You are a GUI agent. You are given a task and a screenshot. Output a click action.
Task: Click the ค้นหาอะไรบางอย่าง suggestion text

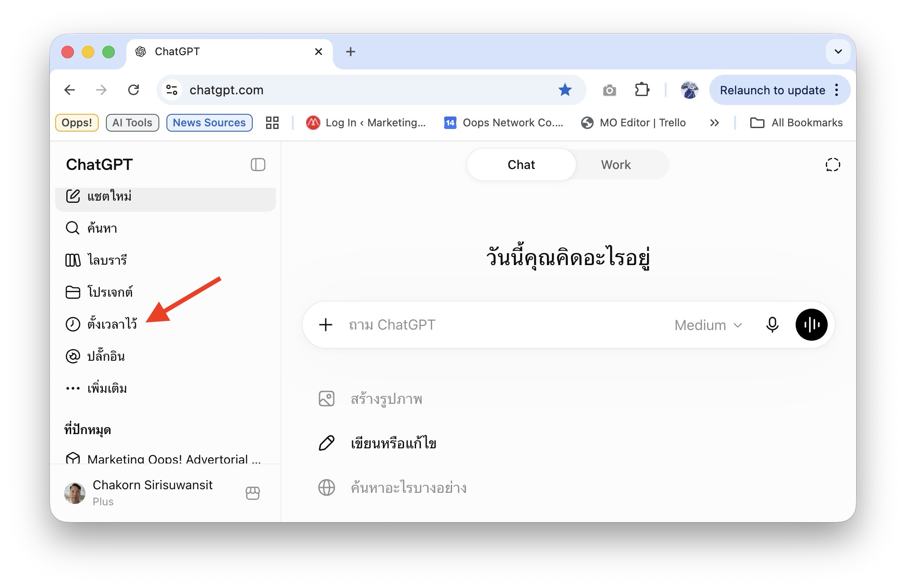pyautogui.click(x=409, y=487)
